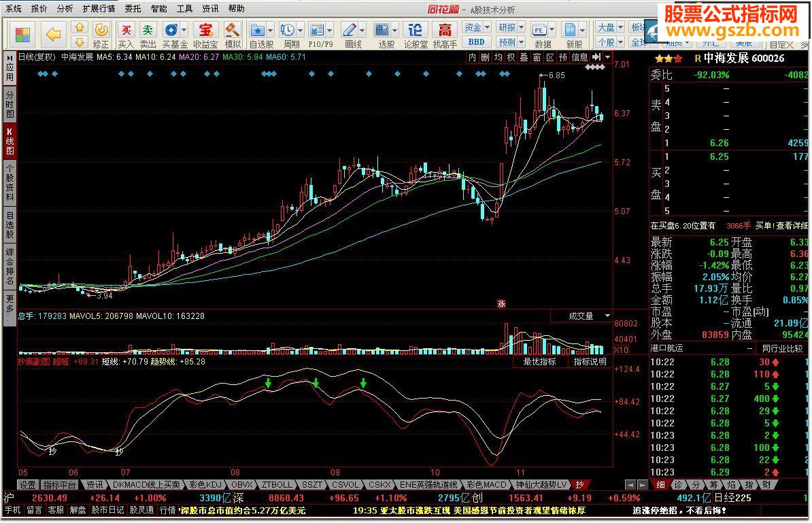Expand the F10/F9 dropdown arrow
The width and height of the screenshot is (812, 523).
(x=329, y=30)
